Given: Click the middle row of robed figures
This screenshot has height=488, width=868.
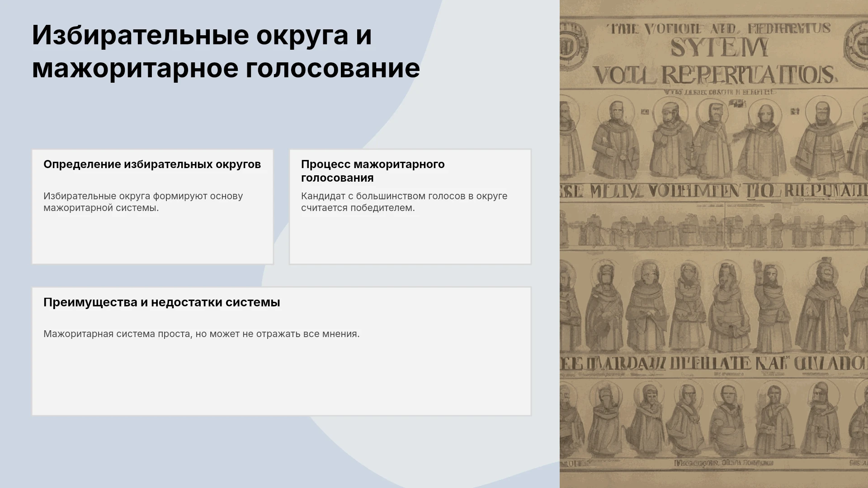Looking at the screenshot, I should [714, 307].
